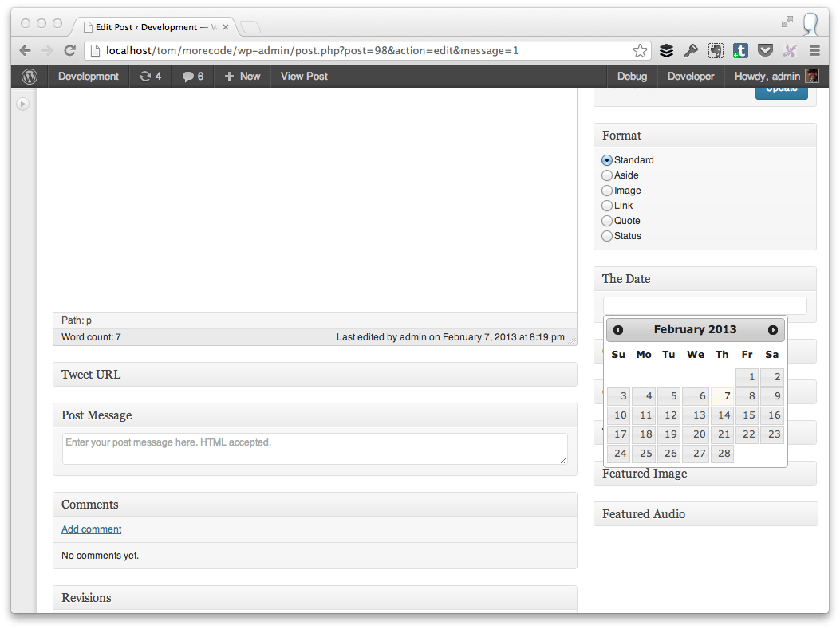Open the Evernote Web Clipper extension
Image resolution: width=840 pixels, height=629 pixels.
(x=716, y=49)
